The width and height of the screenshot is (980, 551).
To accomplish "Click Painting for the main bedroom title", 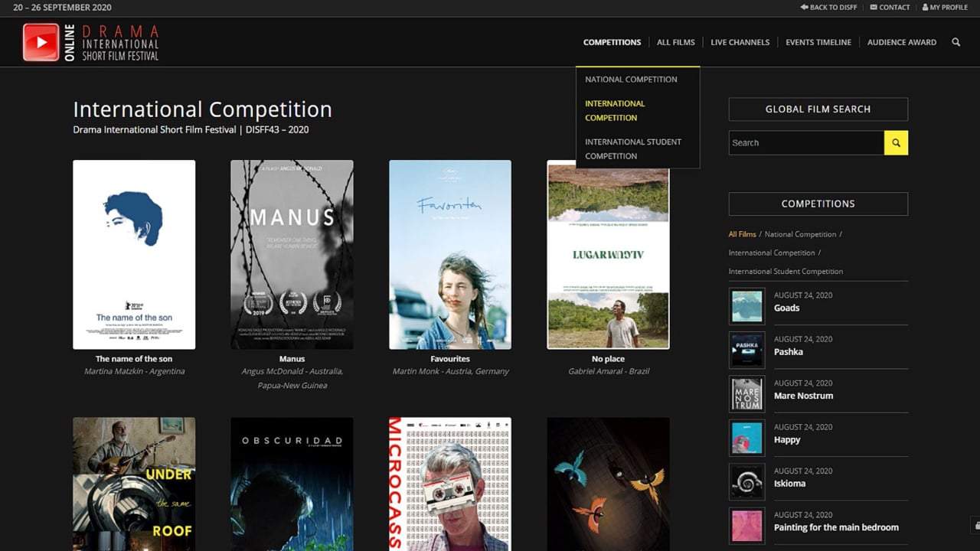I will coord(836,527).
